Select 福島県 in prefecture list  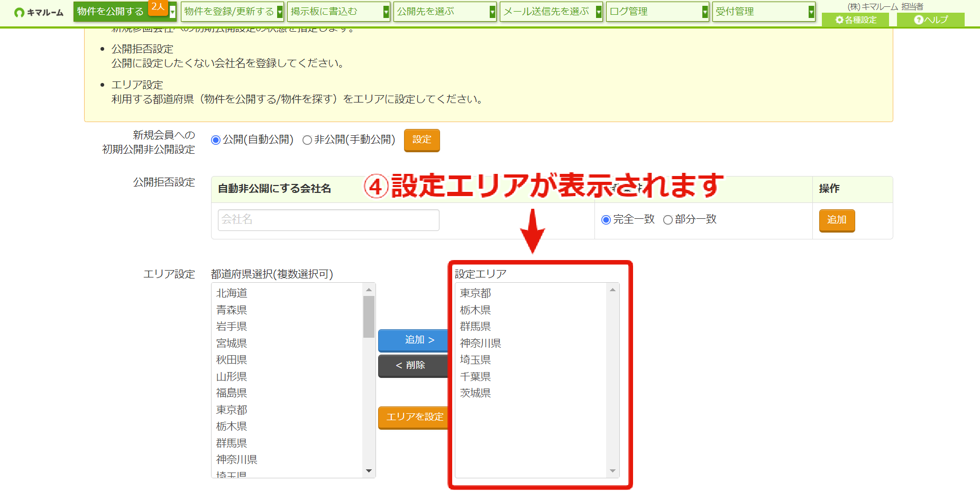point(287,393)
